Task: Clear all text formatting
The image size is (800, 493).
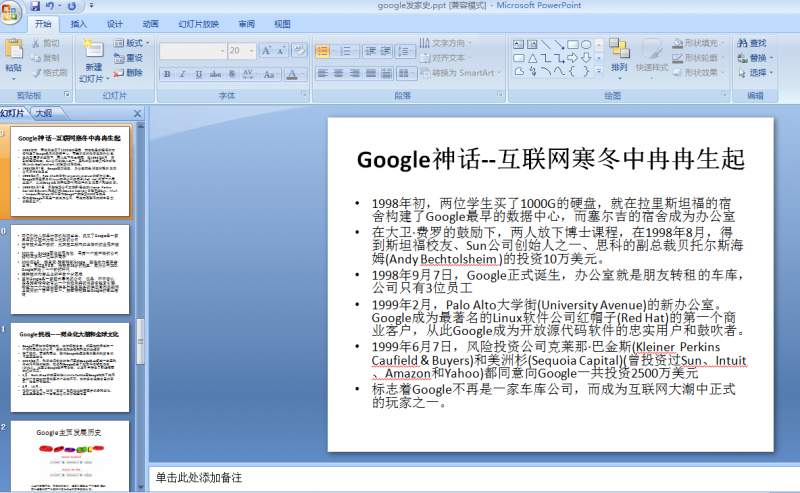Action: coord(299,51)
